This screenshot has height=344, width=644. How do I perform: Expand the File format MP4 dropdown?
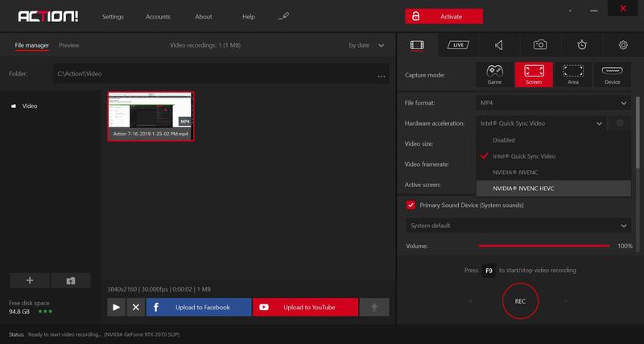pos(553,103)
